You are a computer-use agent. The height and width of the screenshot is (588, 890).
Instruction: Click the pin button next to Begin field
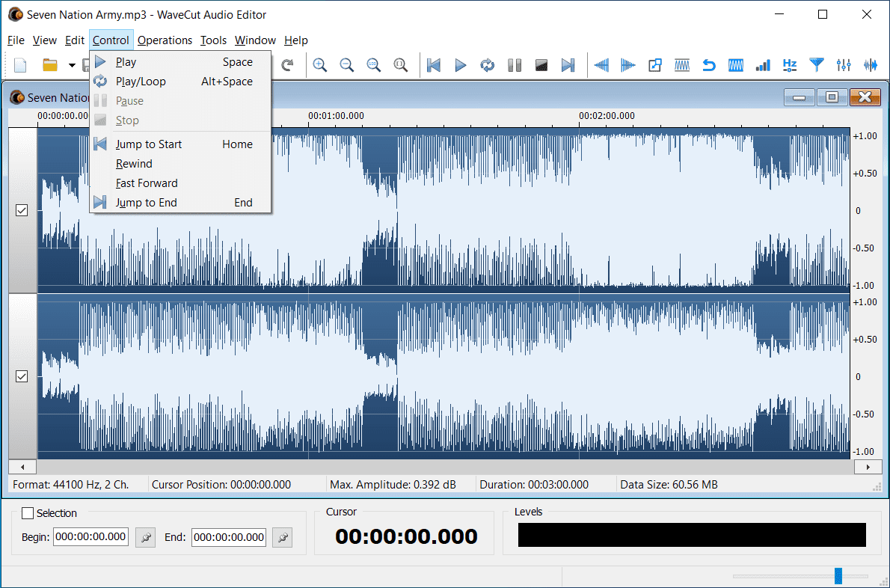145,537
